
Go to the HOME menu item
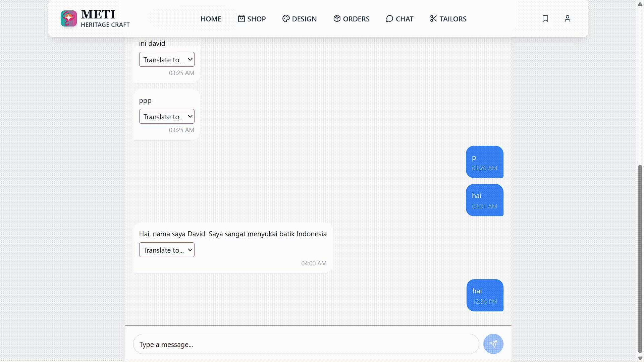[211, 19]
